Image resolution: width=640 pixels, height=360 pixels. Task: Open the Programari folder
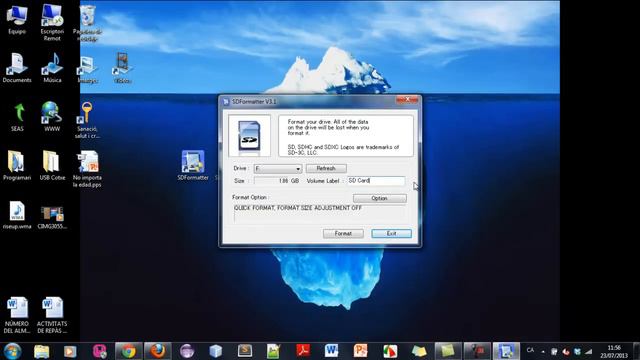coord(17,165)
